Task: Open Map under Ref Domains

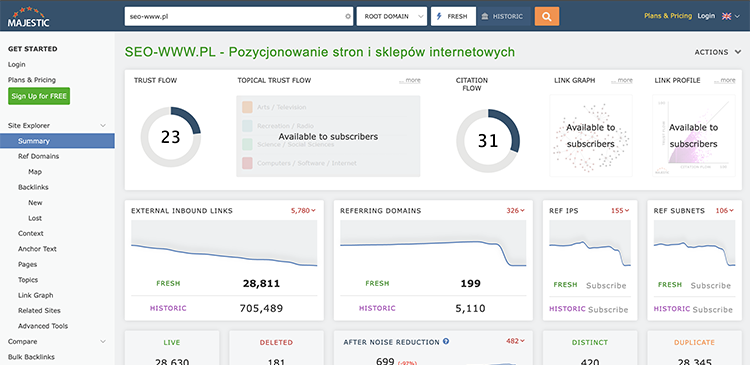Action: pyautogui.click(x=35, y=172)
